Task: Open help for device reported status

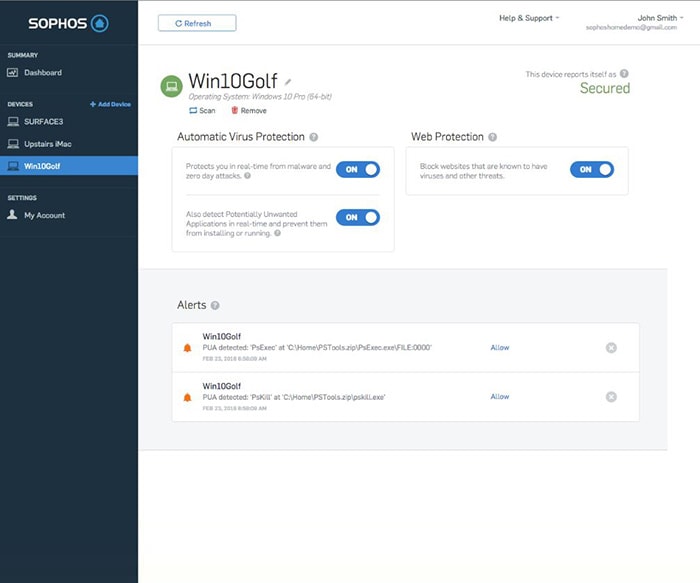Action: [624, 74]
